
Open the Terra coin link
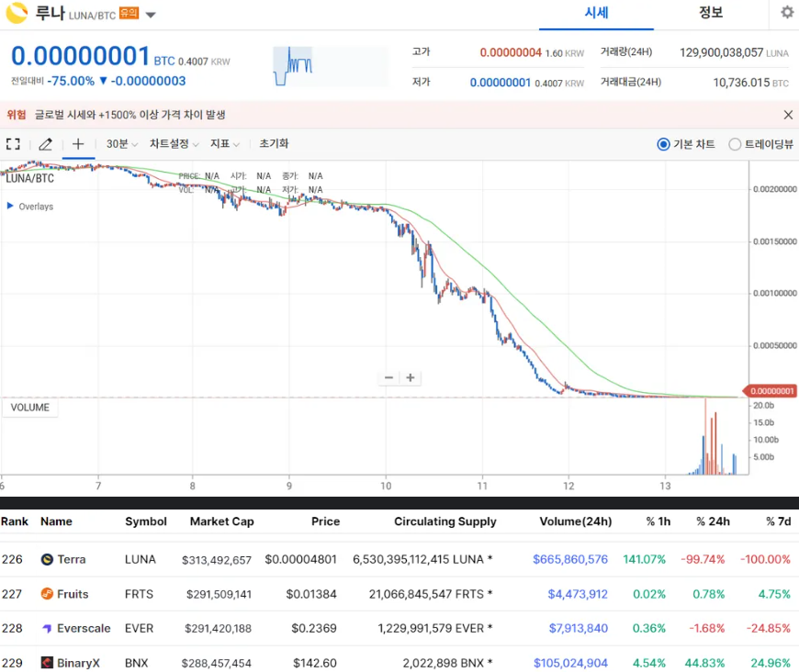[x=72, y=559]
